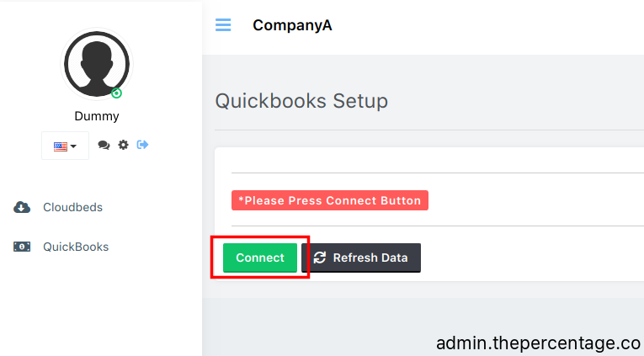
Task: Open the chat messages icon
Action: click(104, 145)
